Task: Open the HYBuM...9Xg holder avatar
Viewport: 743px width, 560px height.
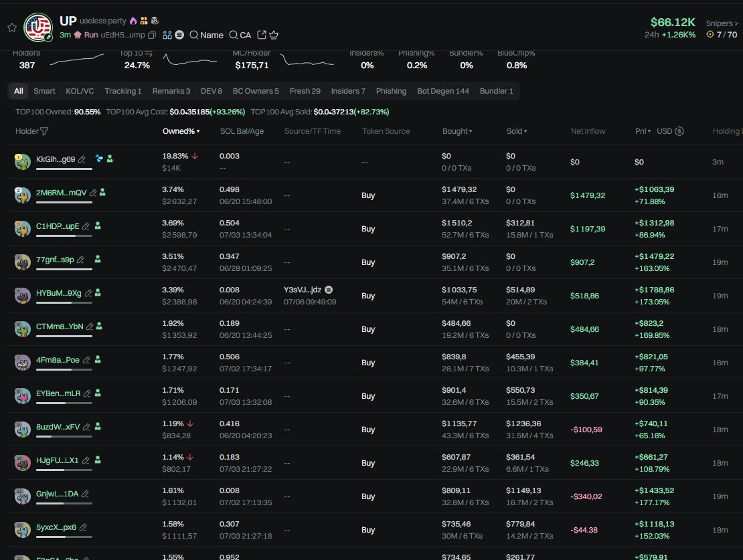Action: click(22, 295)
